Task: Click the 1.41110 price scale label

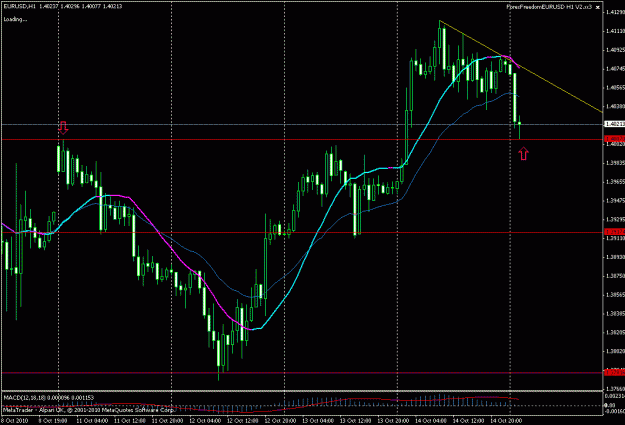Action: (615, 31)
